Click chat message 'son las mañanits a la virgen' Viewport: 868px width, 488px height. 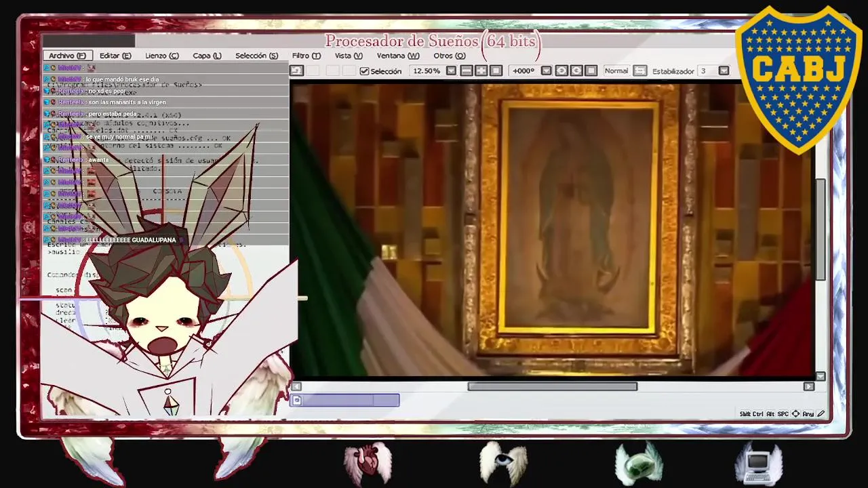(x=127, y=102)
